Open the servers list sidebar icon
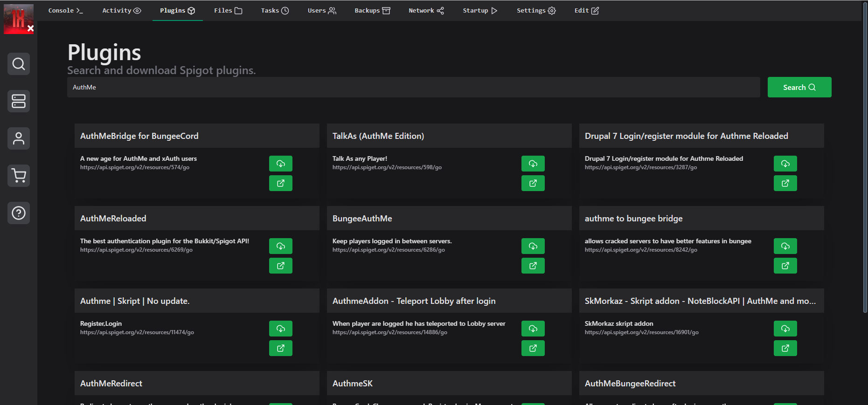Screen dimensions: 868x405 19,101
